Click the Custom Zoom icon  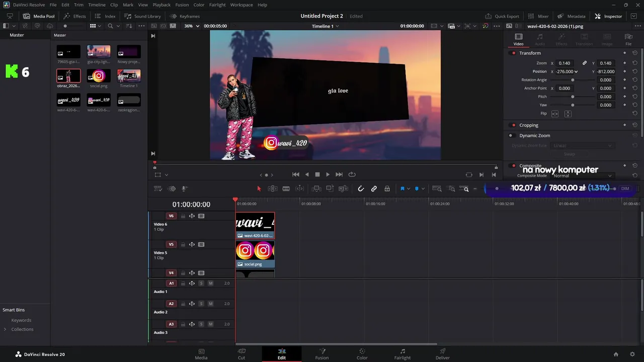(x=464, y=189)
